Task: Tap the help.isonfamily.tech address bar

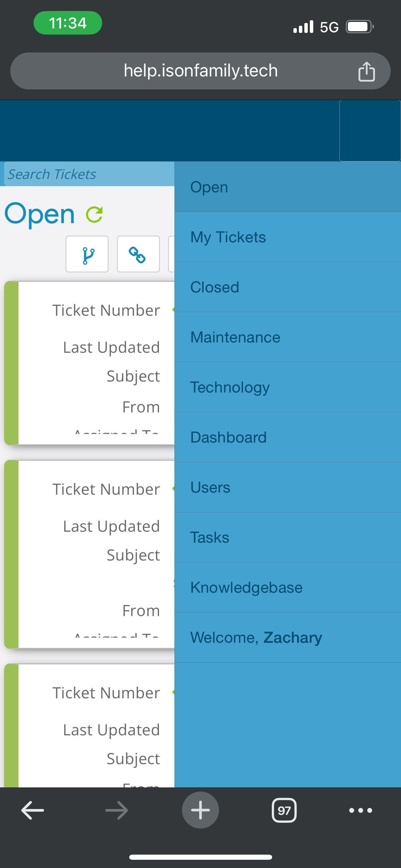Action: pyautogui.click(x=200, y=71)
